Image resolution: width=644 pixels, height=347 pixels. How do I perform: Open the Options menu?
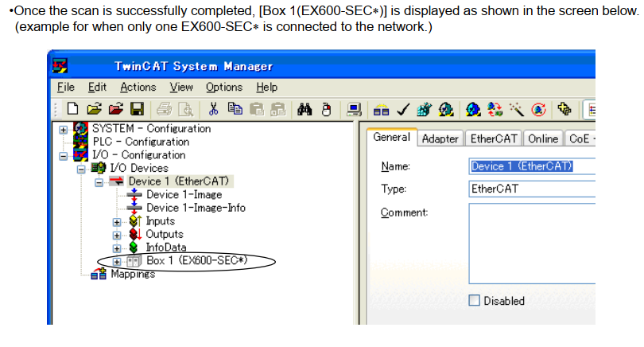[224, 88]
